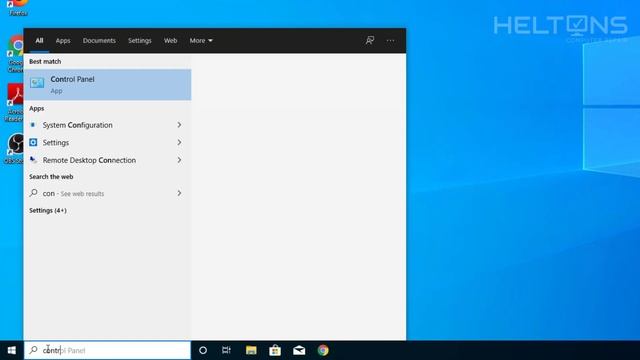Open File Explorer from the taskbar

tap(251, 350)
